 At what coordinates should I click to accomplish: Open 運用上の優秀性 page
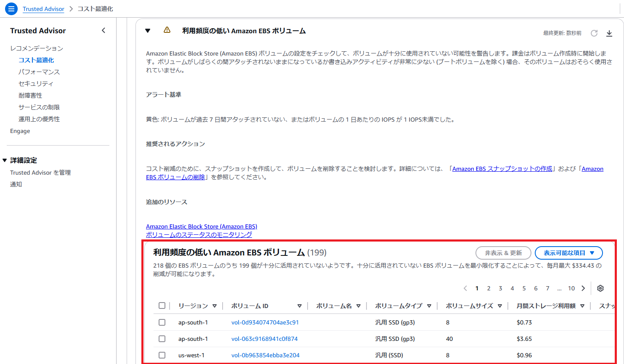click(39, 119)
